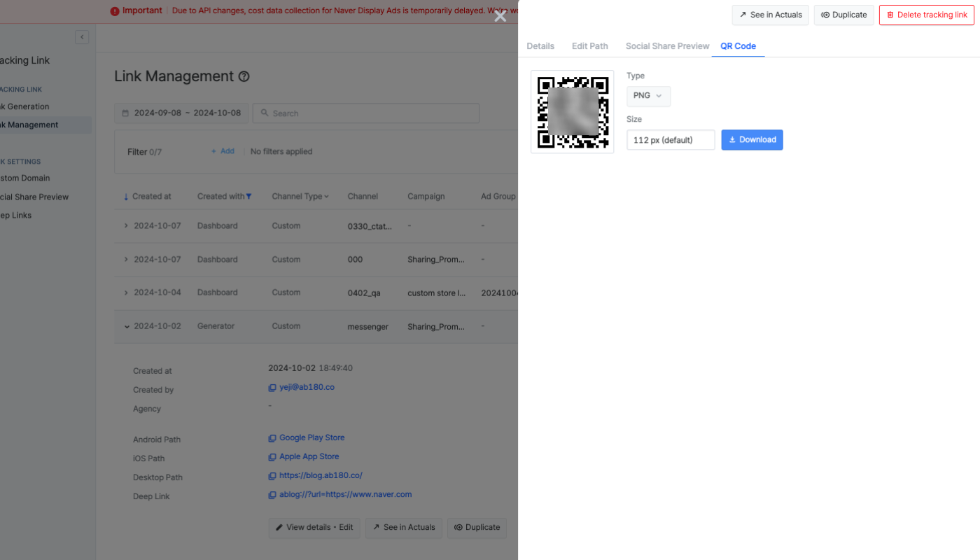This screenshot has width=980, height=560.
Task: Click View details • Edit button
Action: tap(314, 528)
